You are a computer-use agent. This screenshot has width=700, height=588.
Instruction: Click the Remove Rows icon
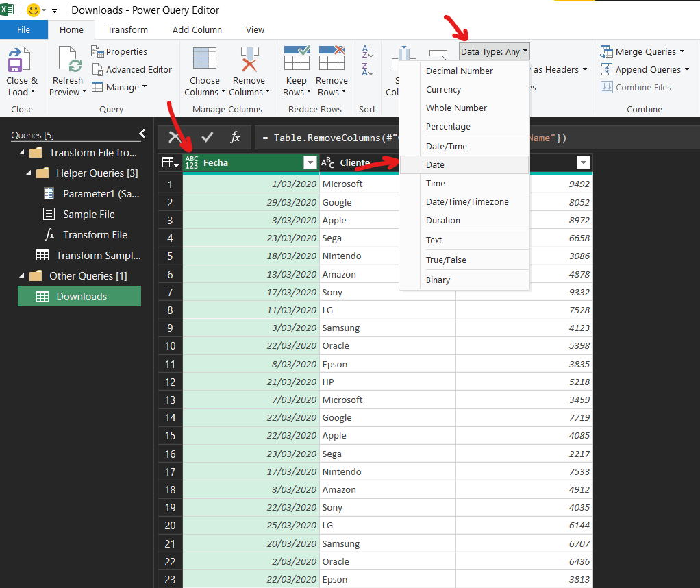tap(332, 59)
